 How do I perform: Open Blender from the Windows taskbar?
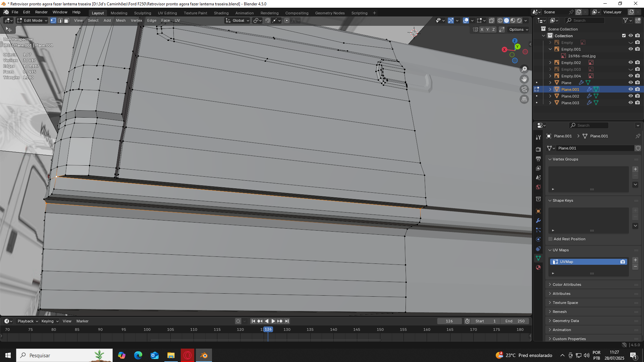tap(204, 355)
